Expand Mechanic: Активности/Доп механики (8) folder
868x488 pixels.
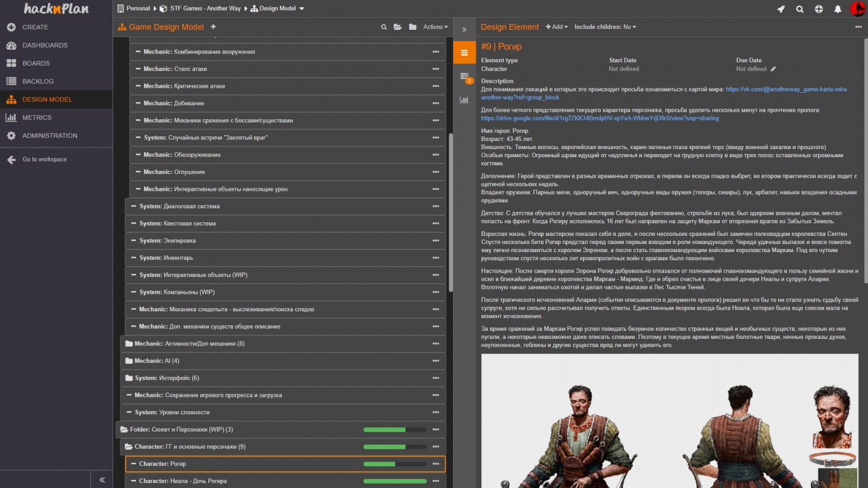tap(129, 344)
